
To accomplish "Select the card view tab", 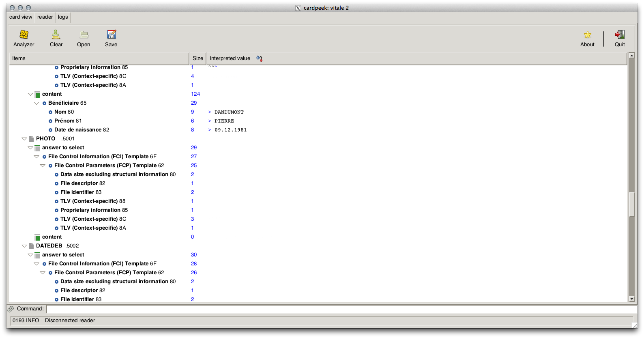I will coord(21,17).
